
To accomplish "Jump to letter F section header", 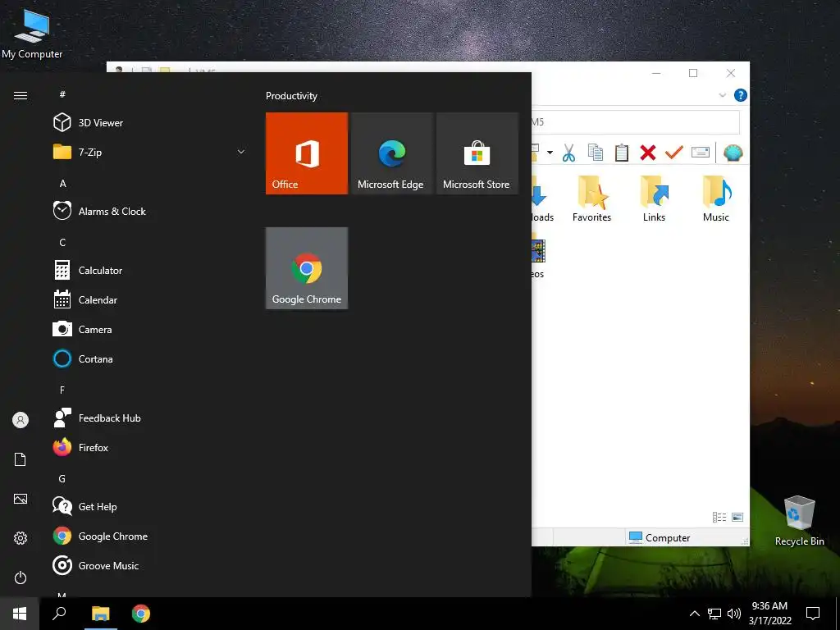I will pyautogui.click(x=62, y=390).
